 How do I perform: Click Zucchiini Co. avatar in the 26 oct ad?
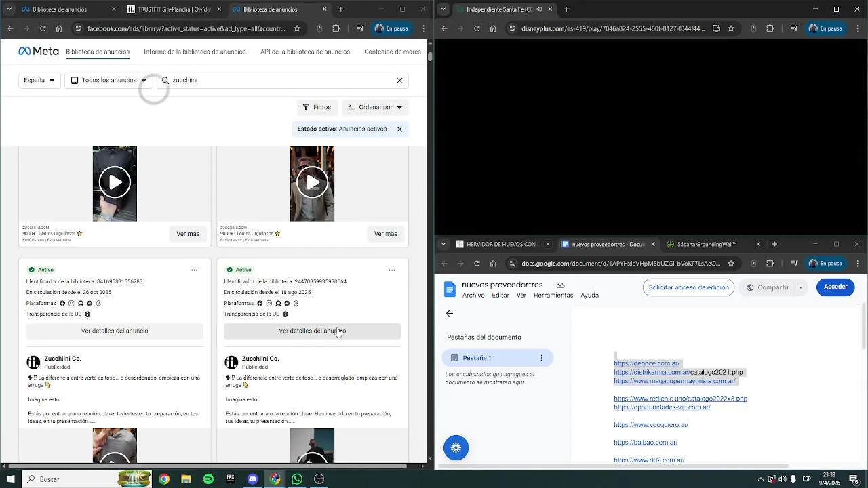pos(33,363)
